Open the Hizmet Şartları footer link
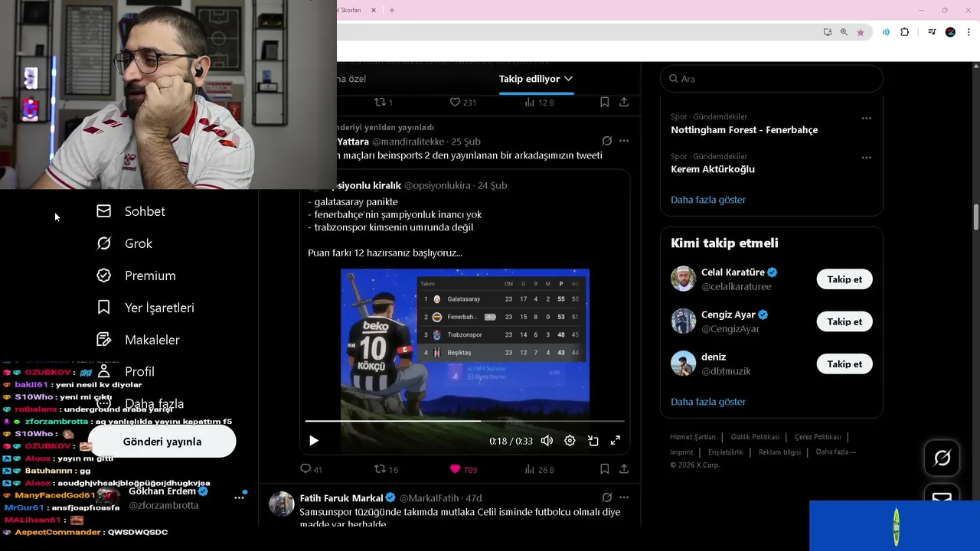 (693, 437)
